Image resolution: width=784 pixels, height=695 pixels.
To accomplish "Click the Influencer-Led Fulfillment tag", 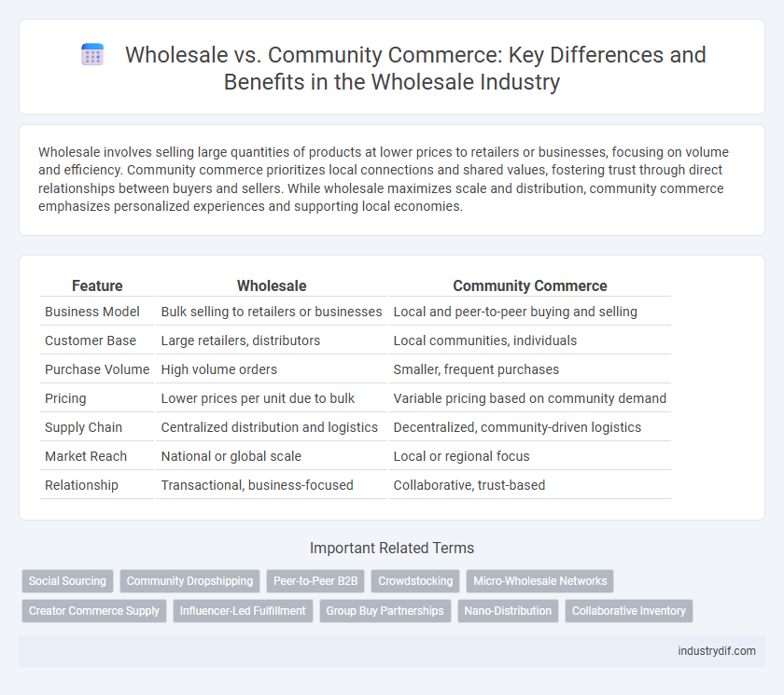I will [243, 611].
